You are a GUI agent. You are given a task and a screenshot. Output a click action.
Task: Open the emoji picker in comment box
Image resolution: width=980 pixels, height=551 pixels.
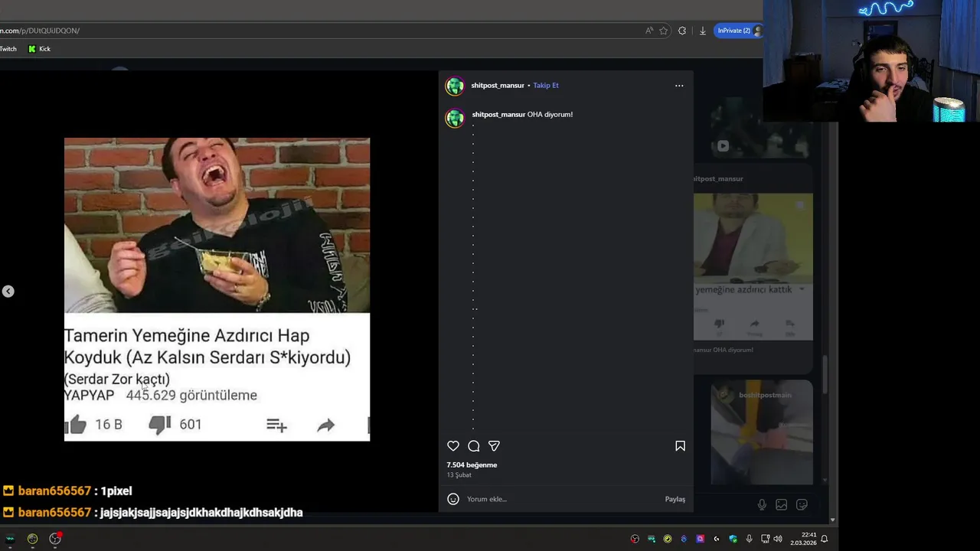[x=453, y=499]
